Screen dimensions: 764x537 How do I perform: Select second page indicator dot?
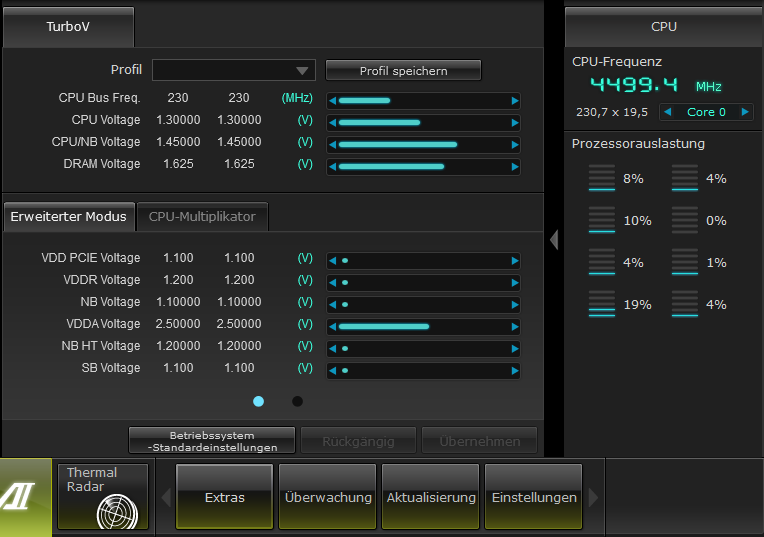297,401
